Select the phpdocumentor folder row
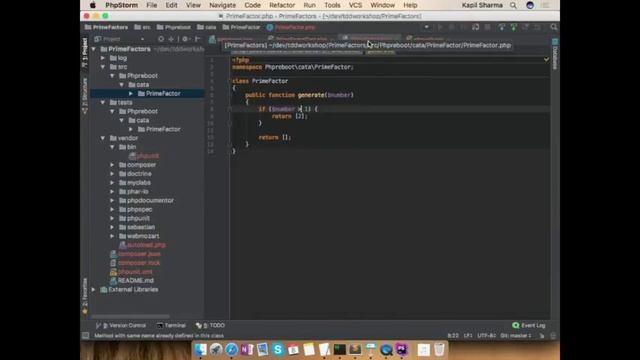 pyautogui.click(x=147, y=200)
